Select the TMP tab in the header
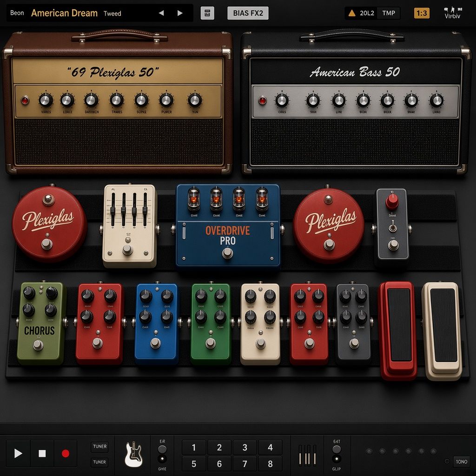Screen dimensions: 476x476 (389, 13)
